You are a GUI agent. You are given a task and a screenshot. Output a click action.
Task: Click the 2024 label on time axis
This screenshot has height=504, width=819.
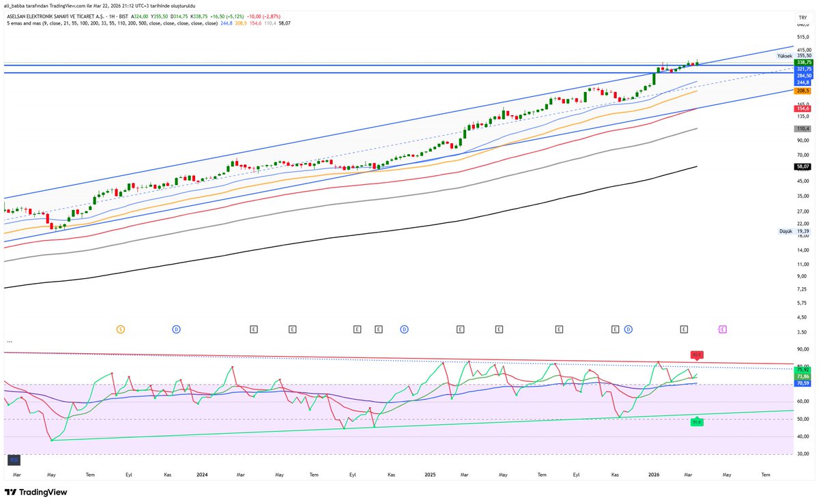coord(202,474)
